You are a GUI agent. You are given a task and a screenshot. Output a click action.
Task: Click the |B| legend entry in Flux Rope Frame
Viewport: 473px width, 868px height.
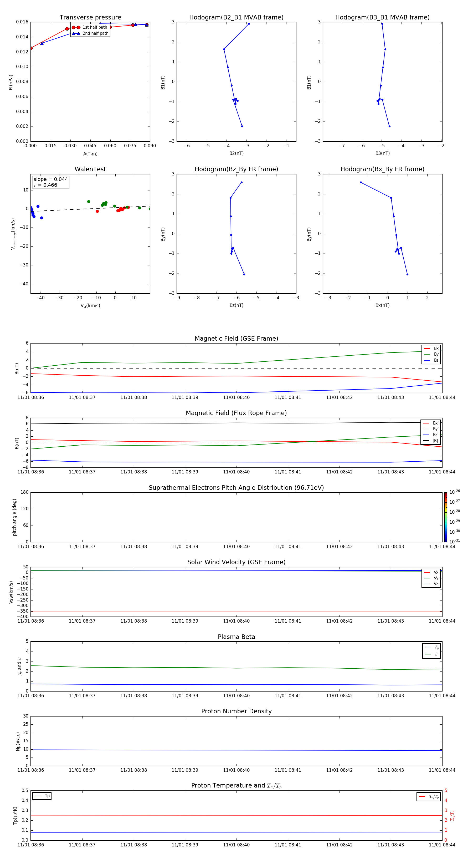pyautogui.click(x=431, y=441)
